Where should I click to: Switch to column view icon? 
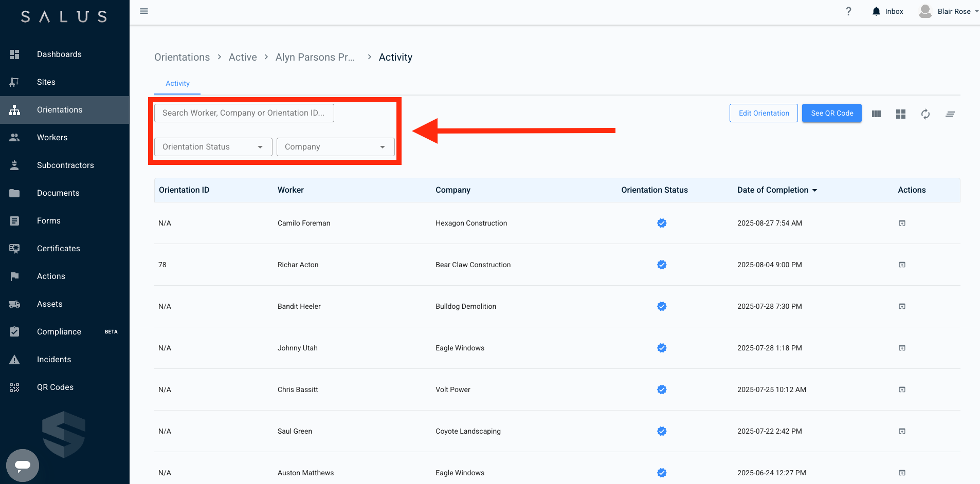[876, 114]
